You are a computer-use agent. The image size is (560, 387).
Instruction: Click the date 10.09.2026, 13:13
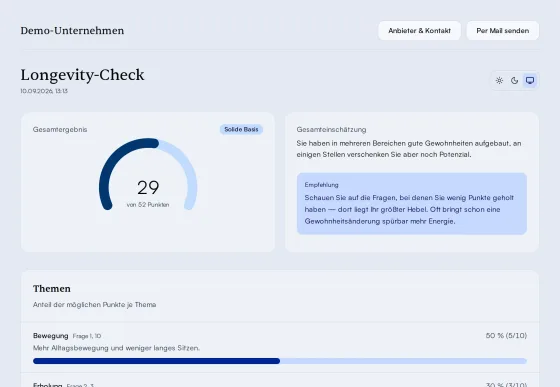point(44,91)
